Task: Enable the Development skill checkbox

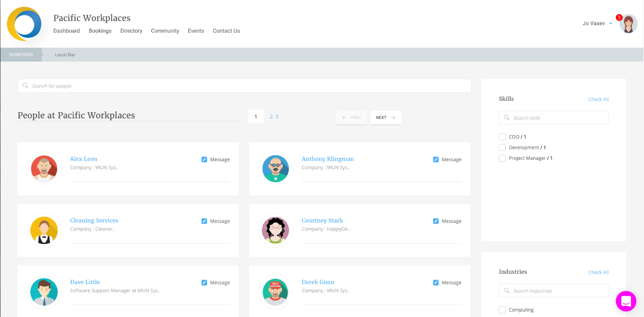Action: click(502, 147)
